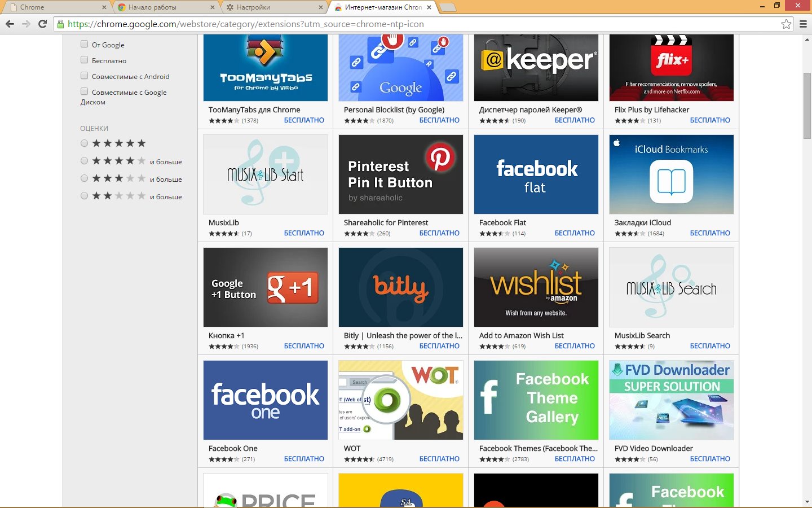This screenshot has width=812, height=508.
Task: Click БЕСПЛАТНО under FVD Video Downloader
Action: (710, 459)
